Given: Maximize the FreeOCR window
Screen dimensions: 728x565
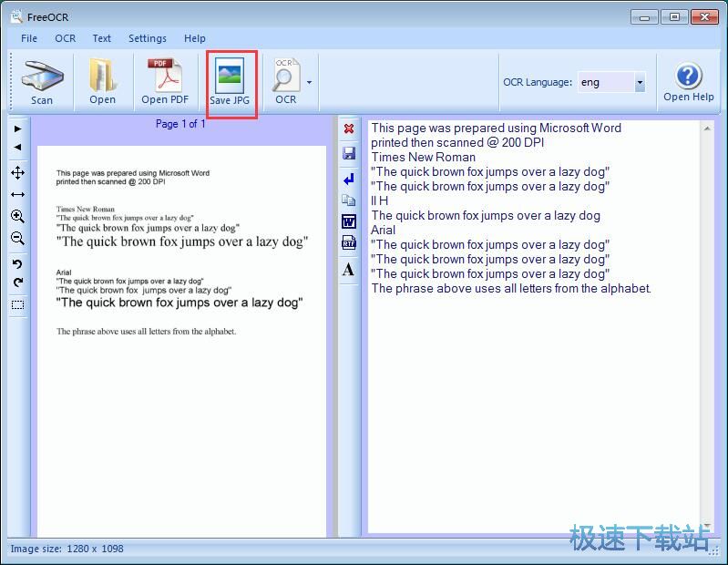Looking at the screenshot, I should point(674,17).
